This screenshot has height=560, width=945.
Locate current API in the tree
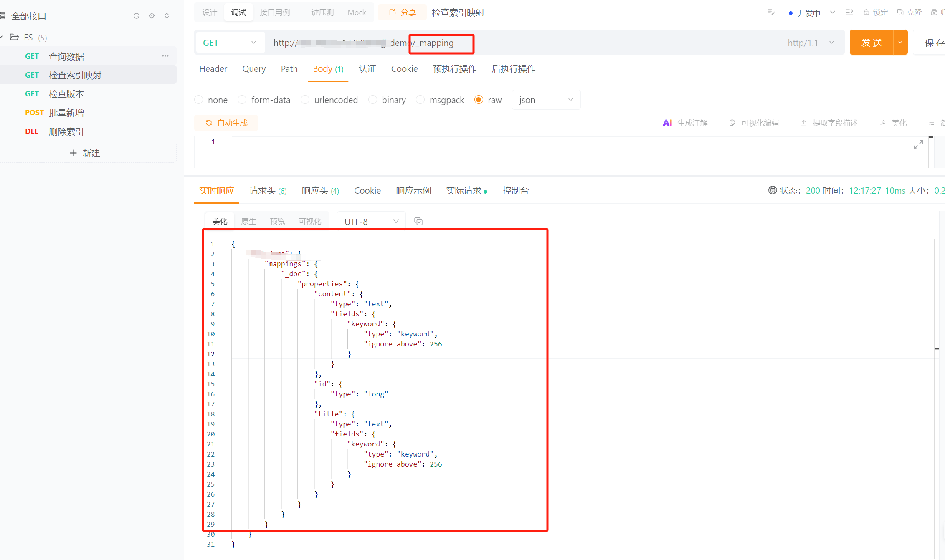click(152, 15)
